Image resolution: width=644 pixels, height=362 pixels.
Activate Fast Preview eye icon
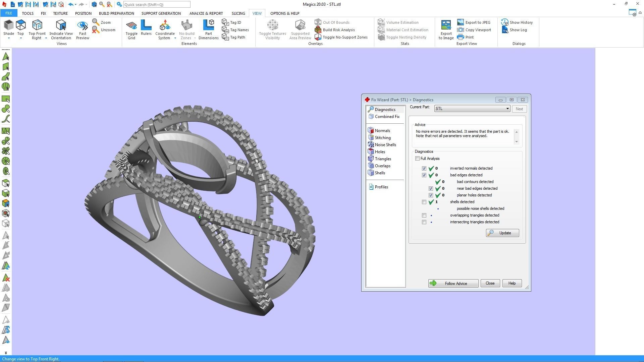coord(83,25)
